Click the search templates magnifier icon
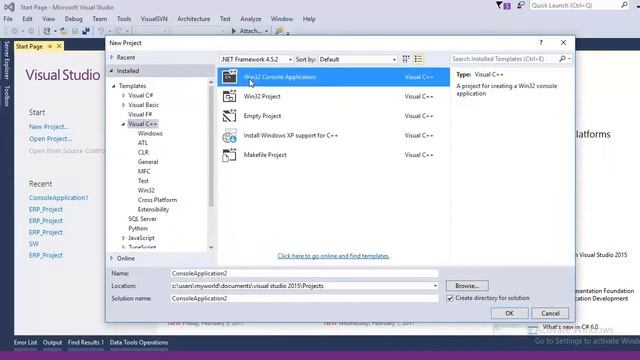Image resolution: width=640 pixels, height=360 pixels. [562, 59]
